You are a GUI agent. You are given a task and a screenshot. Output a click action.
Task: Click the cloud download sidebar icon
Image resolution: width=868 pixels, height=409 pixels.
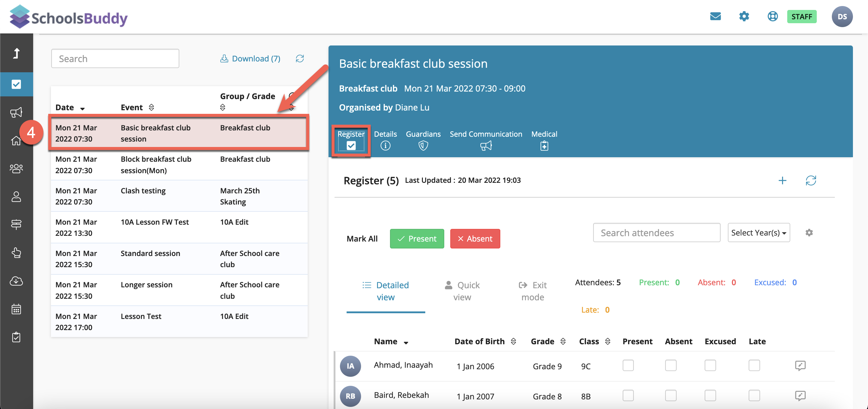[16, 280]
